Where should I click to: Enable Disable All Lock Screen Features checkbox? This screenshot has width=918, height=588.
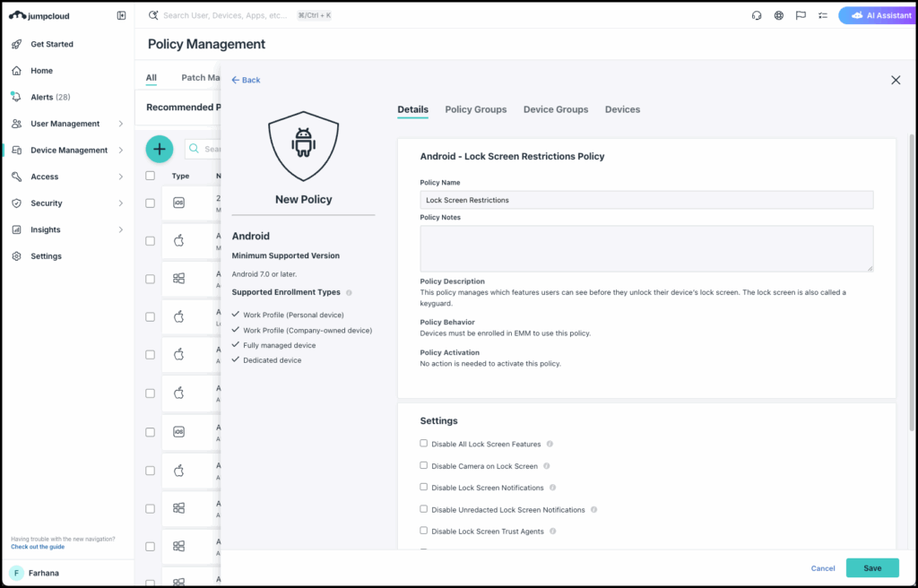coord(424,444)
